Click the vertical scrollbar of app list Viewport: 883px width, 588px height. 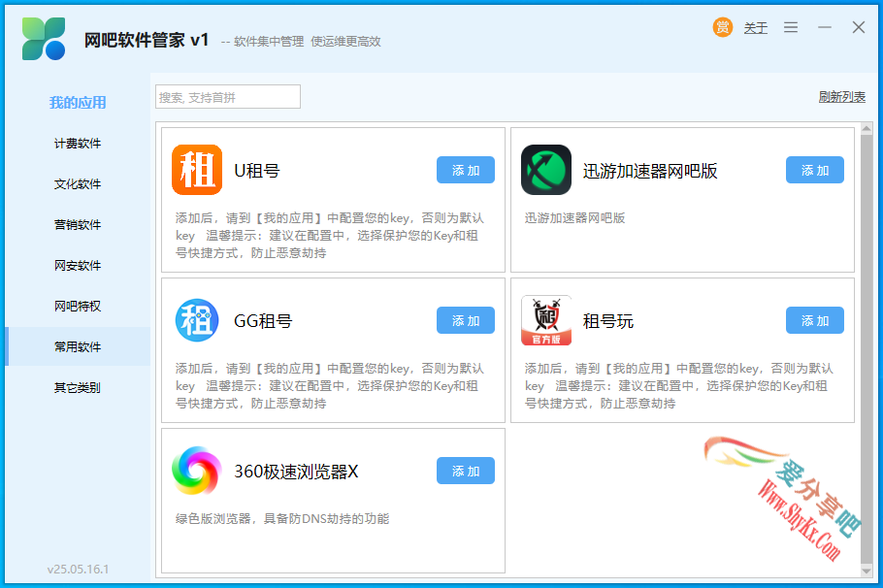point(867,349)
